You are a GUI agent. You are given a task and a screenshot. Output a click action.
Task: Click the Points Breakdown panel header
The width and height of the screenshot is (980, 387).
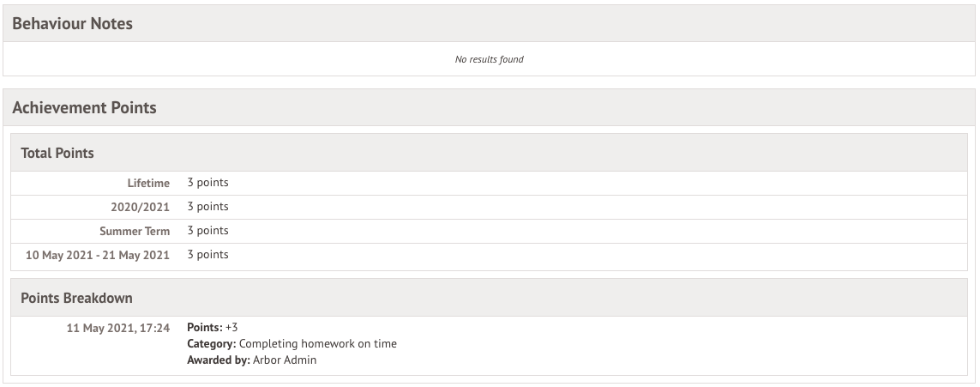coord(76,298)
